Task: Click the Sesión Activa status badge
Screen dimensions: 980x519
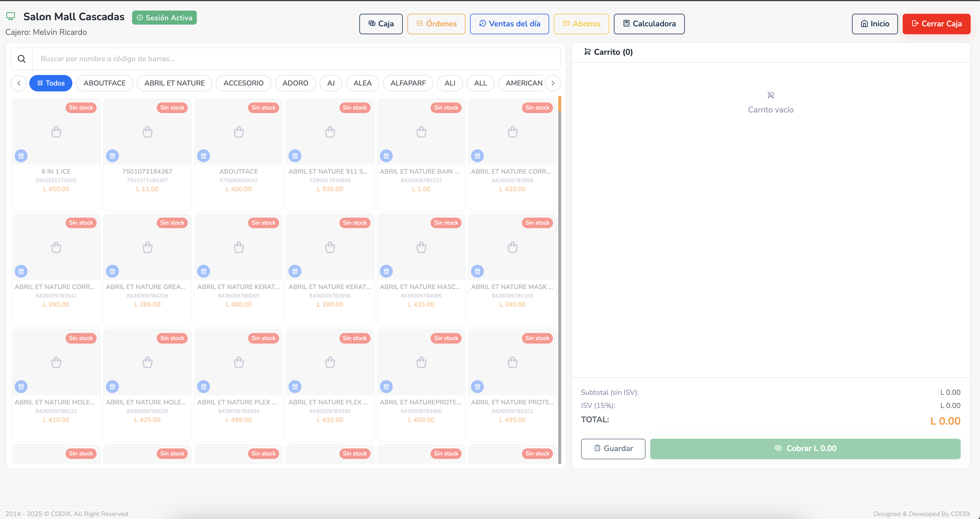Action: point(164,18)
